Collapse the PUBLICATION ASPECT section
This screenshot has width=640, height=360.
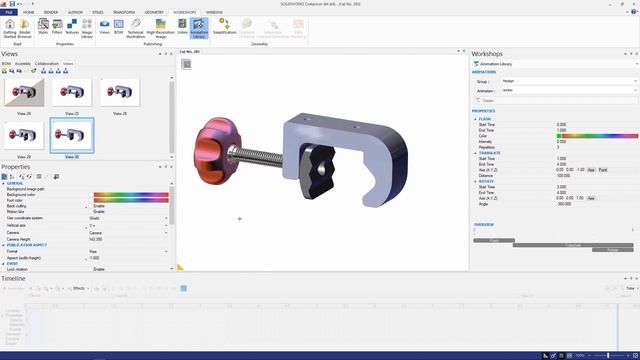(x=3, y=245)
